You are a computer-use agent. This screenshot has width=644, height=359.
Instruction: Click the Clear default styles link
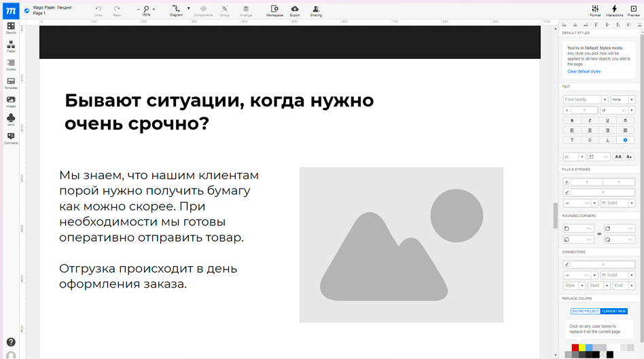[584, 71]
